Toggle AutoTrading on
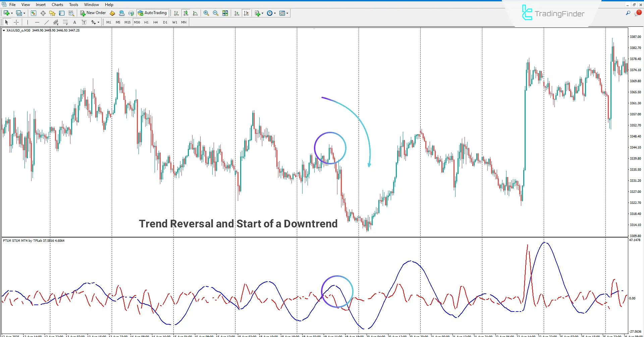 coord(152,13)
